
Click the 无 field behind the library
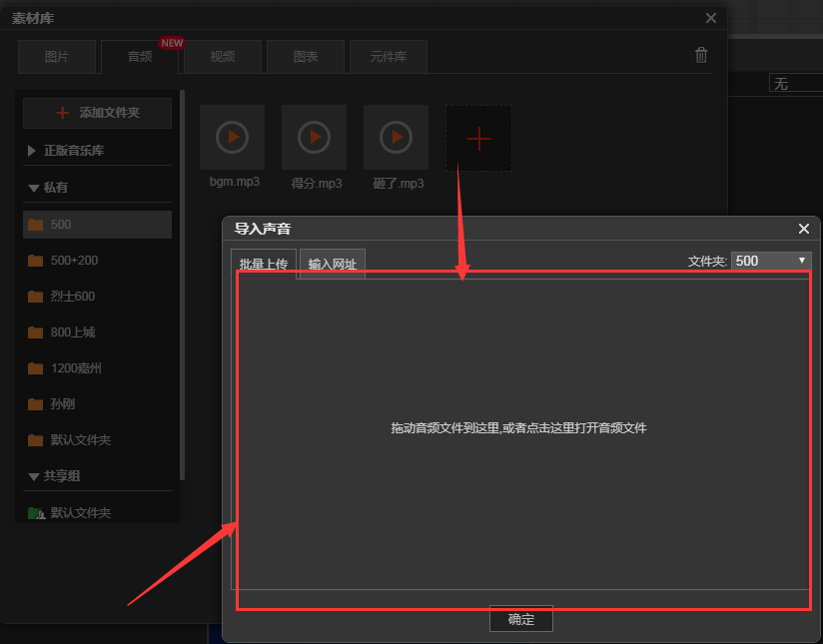(796, 84)
